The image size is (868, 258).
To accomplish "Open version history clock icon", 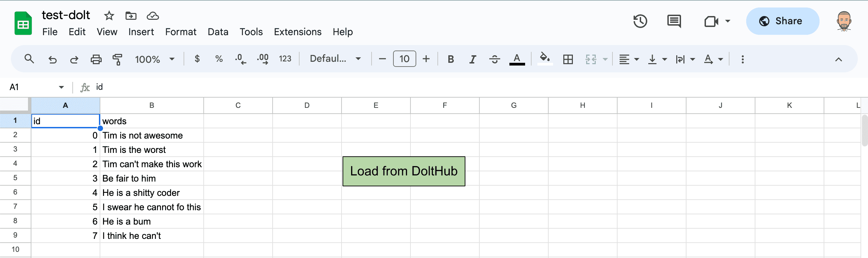I will click(640, 21).
